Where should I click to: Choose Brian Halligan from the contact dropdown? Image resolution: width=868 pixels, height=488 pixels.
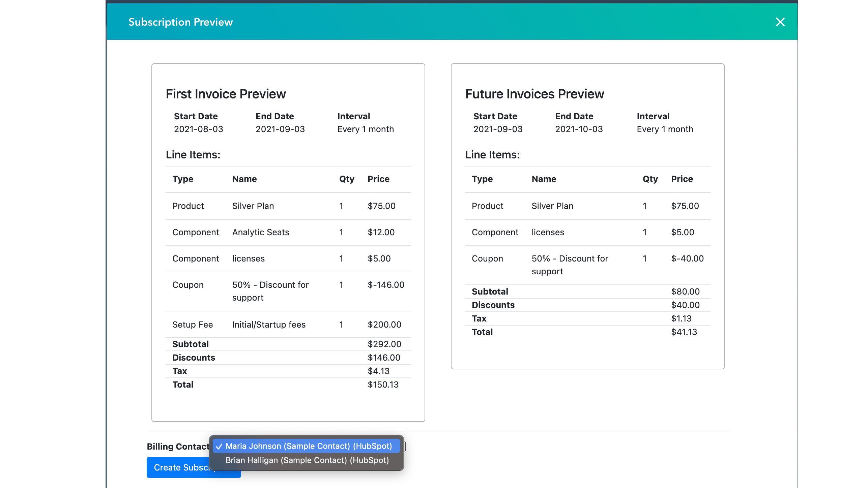pyautogui.click(x=307, y=460)
